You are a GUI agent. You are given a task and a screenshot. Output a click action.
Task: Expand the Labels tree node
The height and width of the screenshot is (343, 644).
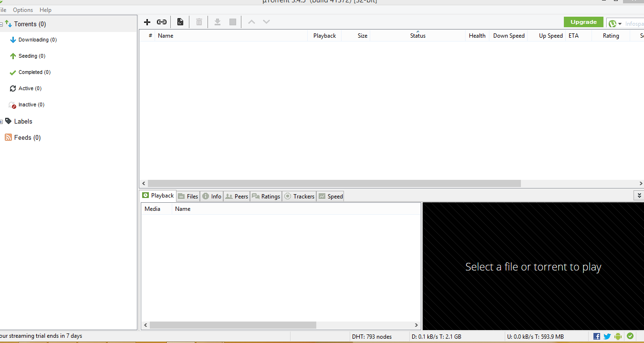tap(1, 122)
